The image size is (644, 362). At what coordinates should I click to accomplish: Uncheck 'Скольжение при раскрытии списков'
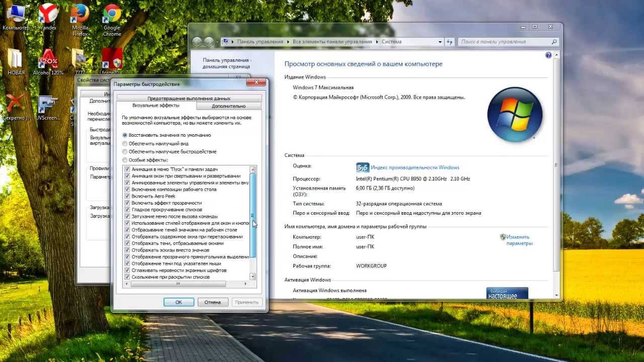coord(127,277)
